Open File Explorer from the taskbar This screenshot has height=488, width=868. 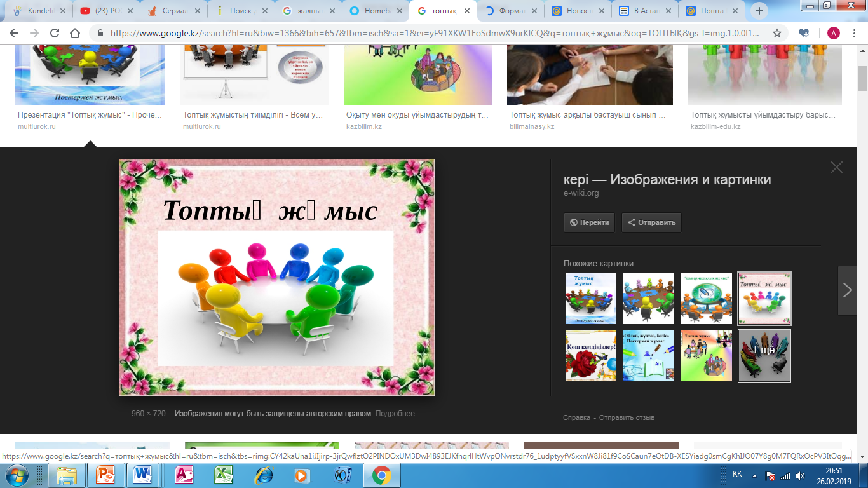point(67,475)
